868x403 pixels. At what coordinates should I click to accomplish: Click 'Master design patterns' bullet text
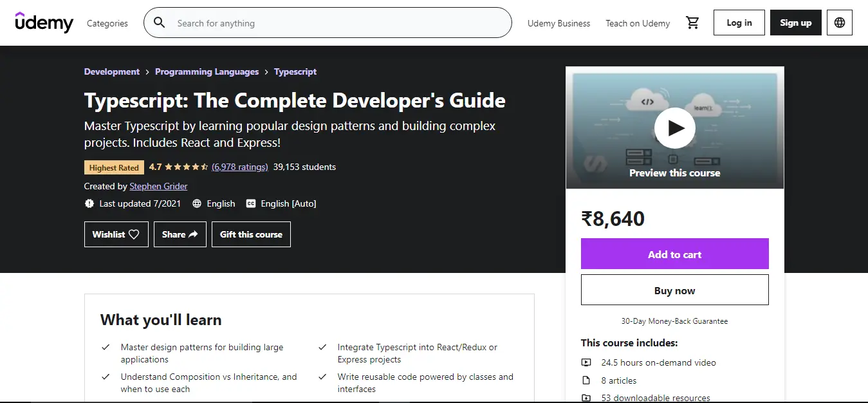pyautogui.click(x=202, y=353)
